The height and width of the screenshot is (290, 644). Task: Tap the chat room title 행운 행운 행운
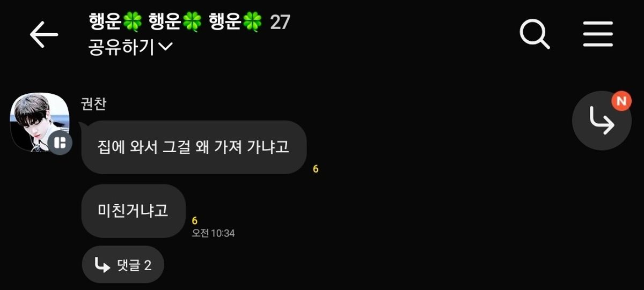click(175, 23)
